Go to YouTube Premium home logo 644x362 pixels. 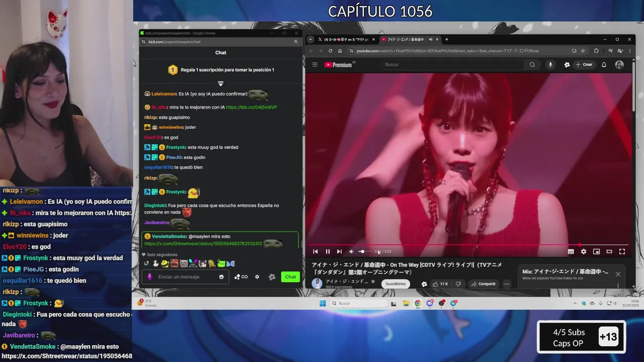tap(339, 64)
